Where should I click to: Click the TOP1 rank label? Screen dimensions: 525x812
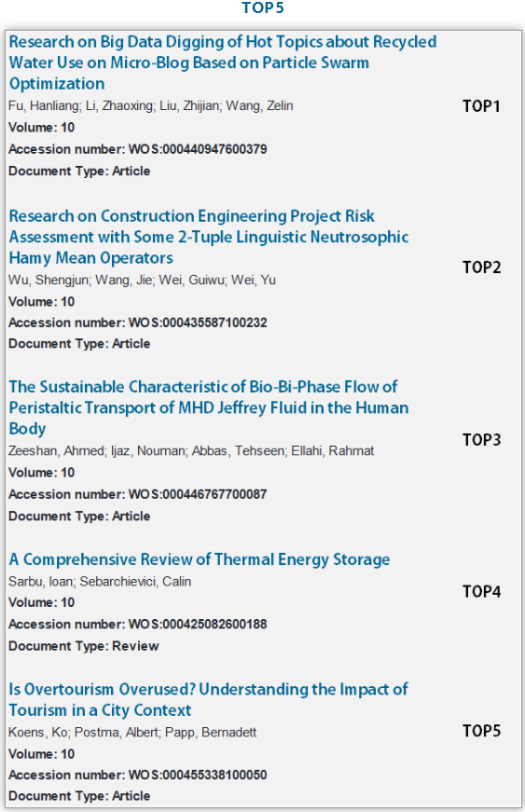(x=481, y=106)
